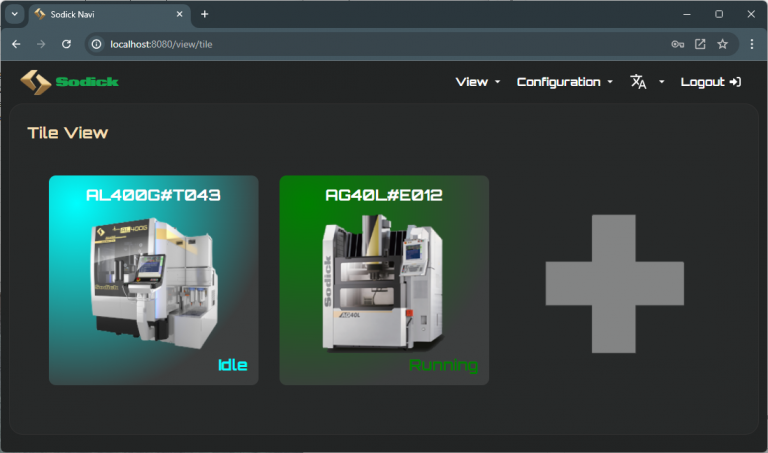View site information icon in address bar
The width and height of the screenshot is (768, 453).
[96, 44]
